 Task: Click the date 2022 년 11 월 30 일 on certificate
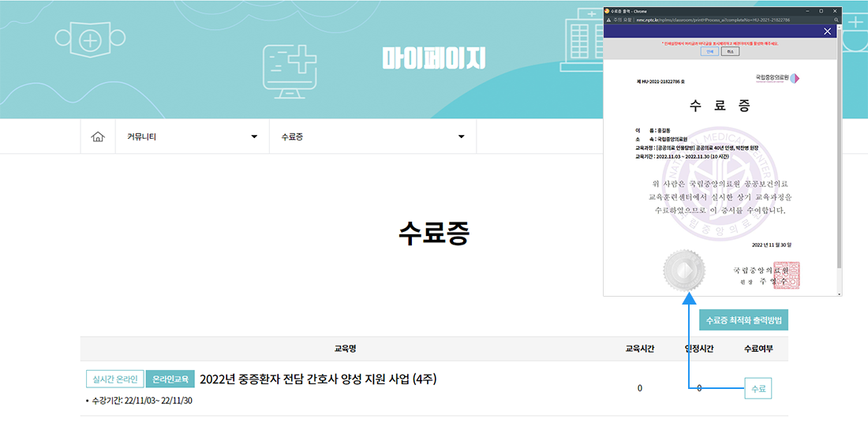773,244
